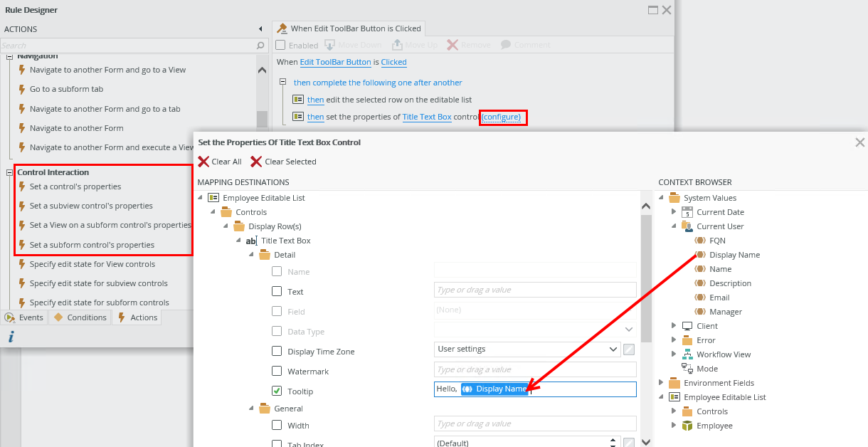Uncheck the Tooltip property checkbox
The image size is (868, 447).
277,391
